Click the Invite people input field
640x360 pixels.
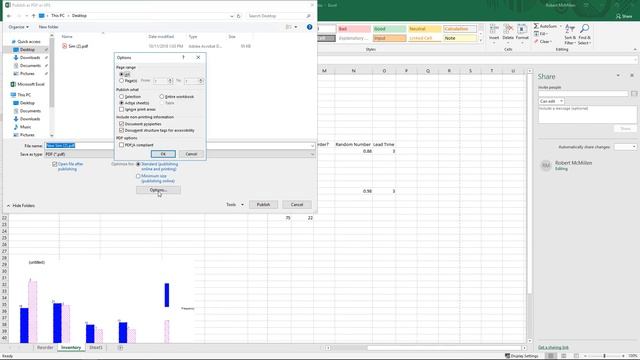[583, 94]
